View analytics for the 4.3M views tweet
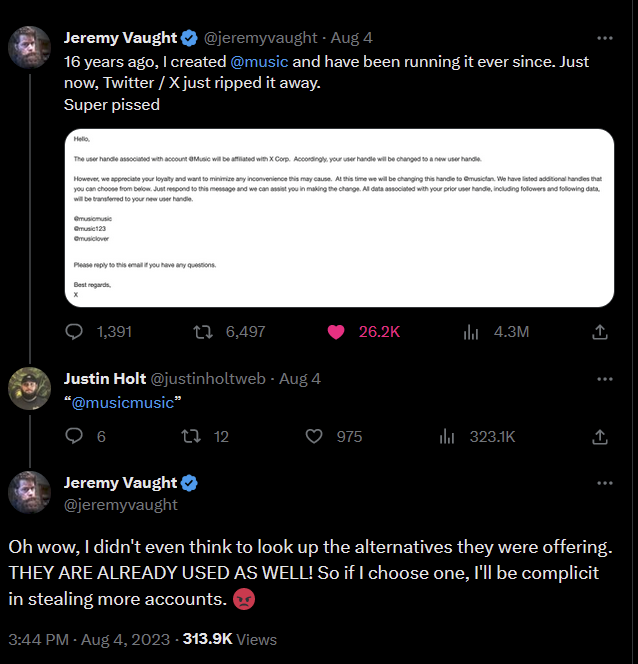The image size is (638, 664). click(470, 331)
